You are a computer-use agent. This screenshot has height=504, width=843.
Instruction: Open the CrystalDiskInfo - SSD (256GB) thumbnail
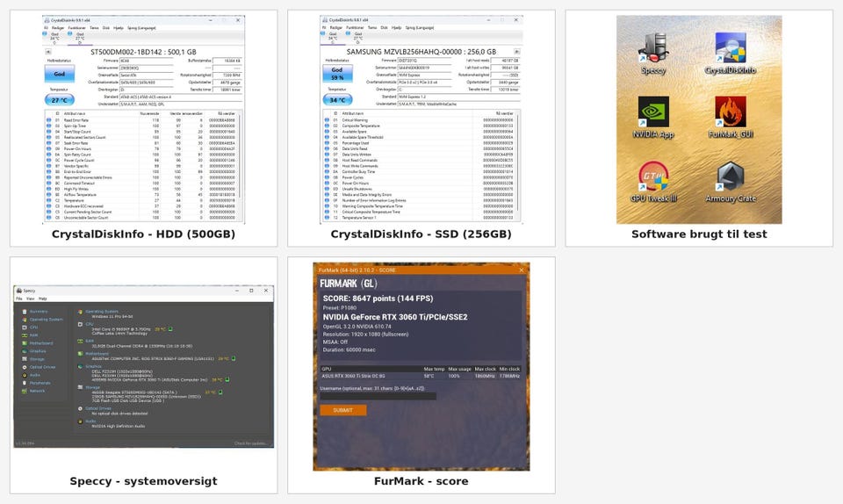421,128
